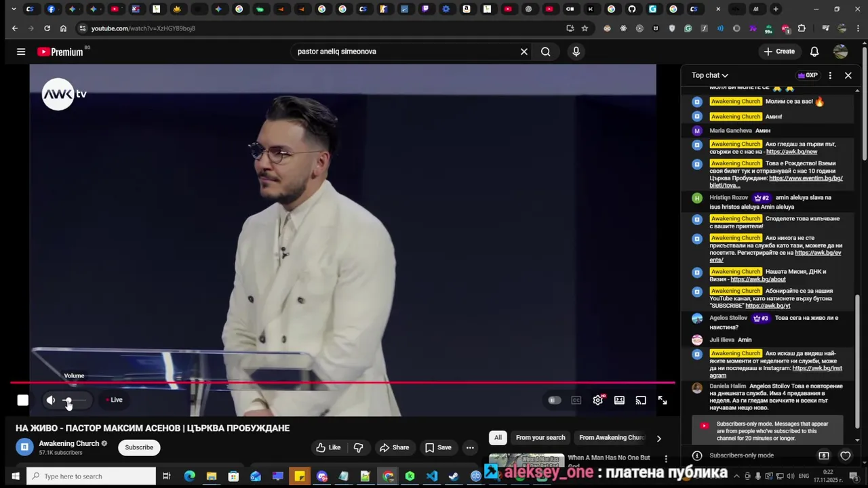
Task: Open the Windows Start menu
Action: coord(14,476)
